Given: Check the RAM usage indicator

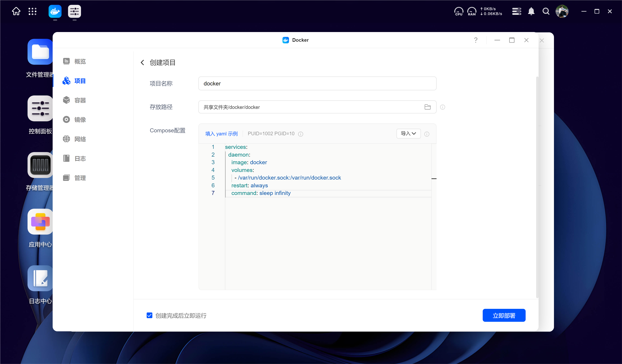Looking at the screenshot, I should (x=472, y=11).
